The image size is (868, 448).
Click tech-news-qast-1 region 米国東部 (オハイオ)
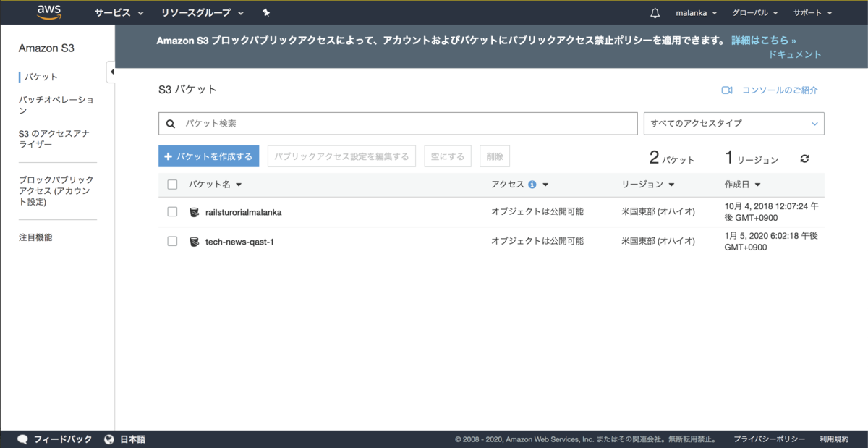tap(658, 242)
